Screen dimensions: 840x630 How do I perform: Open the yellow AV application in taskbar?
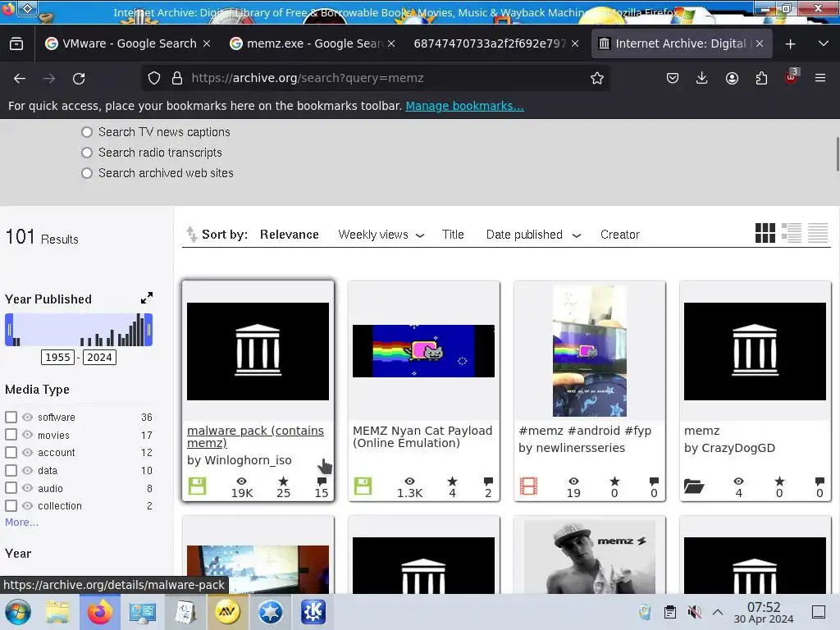(x=227, y=612)
